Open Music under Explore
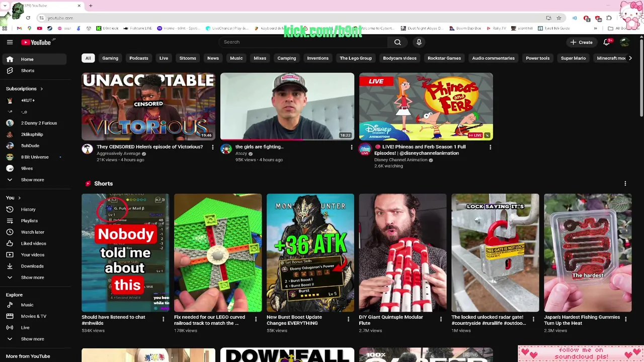Screen dimensions: 644x362 [33, 305]
